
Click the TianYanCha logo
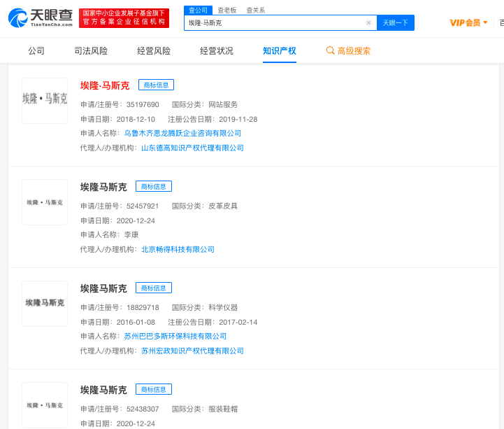pyautogui.click(x=41, y=18)
